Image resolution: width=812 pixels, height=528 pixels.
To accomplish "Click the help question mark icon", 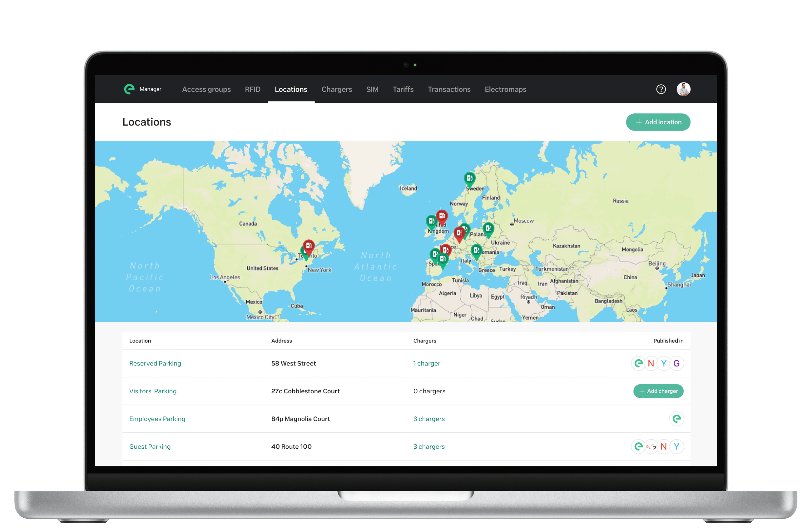I will [x=661, y=89].
